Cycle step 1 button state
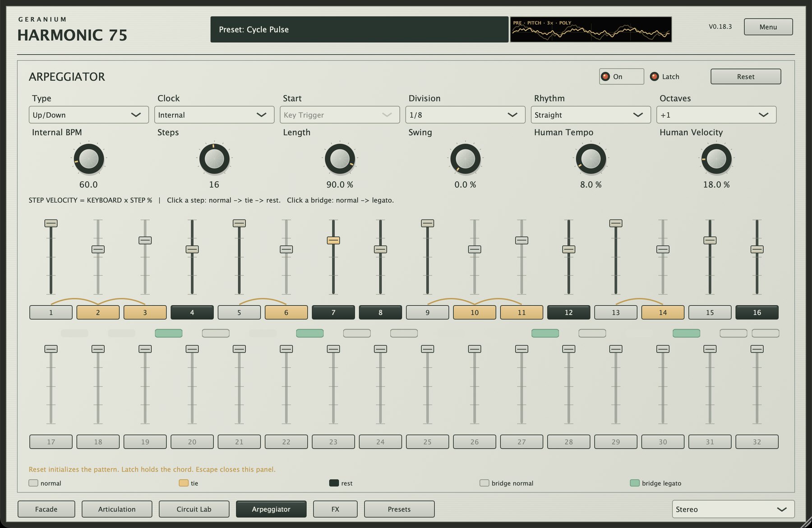The width and height of the screenshot is (812, 528). click(51, 312)
